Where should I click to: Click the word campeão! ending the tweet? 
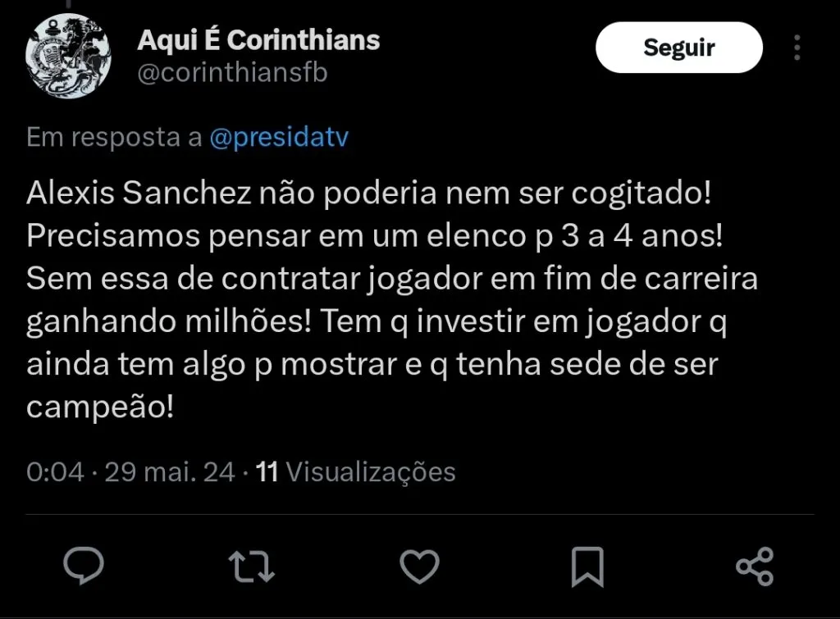[x=101, y=407]
